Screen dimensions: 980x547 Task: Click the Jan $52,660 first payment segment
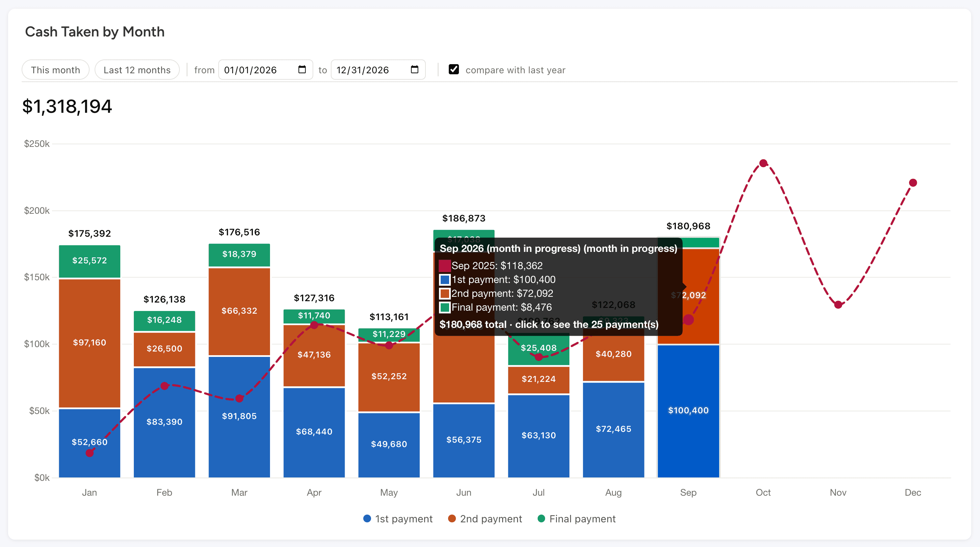(x=90, y=443)
